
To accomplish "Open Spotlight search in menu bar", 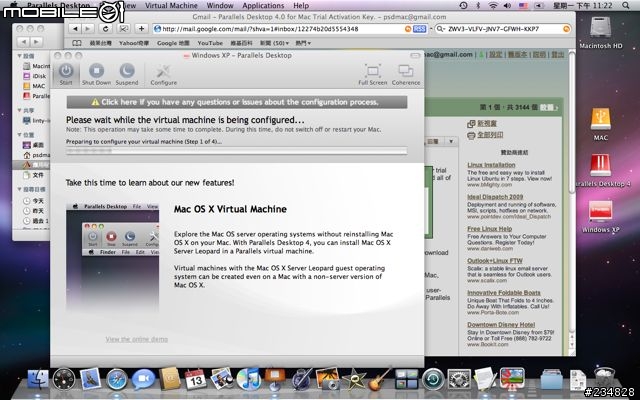I will tap(626, 5).
